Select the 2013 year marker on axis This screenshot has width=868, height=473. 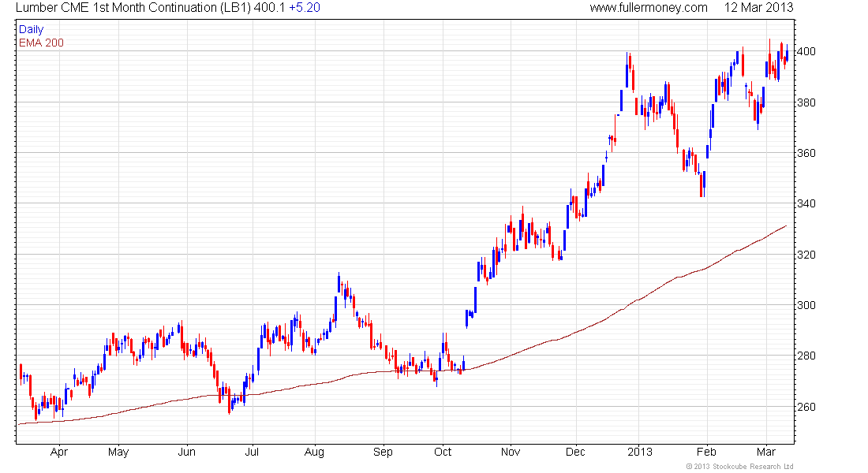point(638,453)
